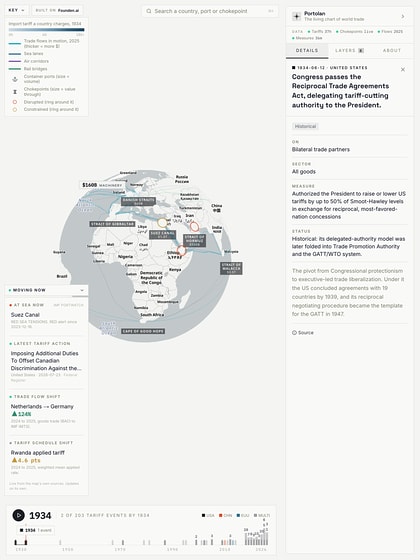Click the Portolan compass logo icon
The image size is (420, 560).
[296, 16]
